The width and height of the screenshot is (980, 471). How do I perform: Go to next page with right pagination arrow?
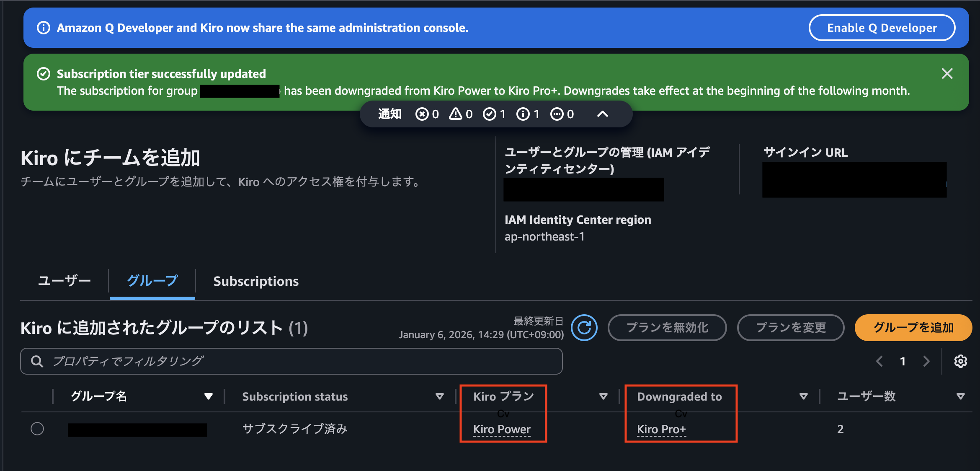926,361
